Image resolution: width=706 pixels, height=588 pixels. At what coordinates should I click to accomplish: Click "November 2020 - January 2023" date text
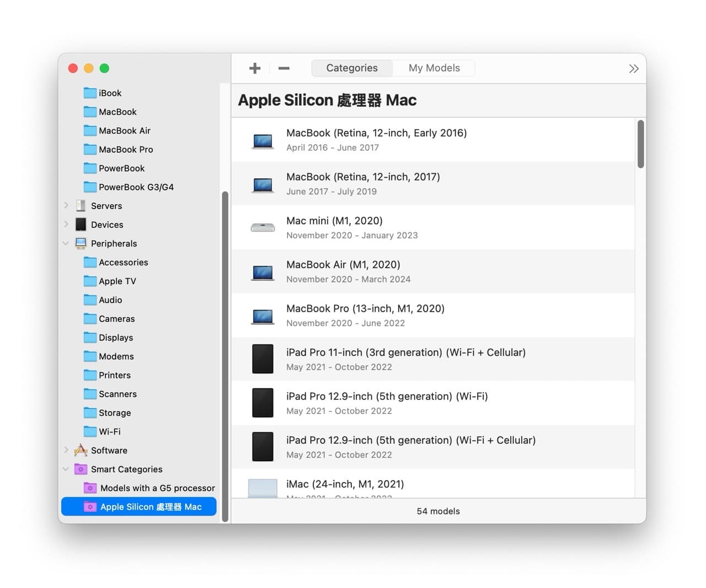(x=352, y=235)
